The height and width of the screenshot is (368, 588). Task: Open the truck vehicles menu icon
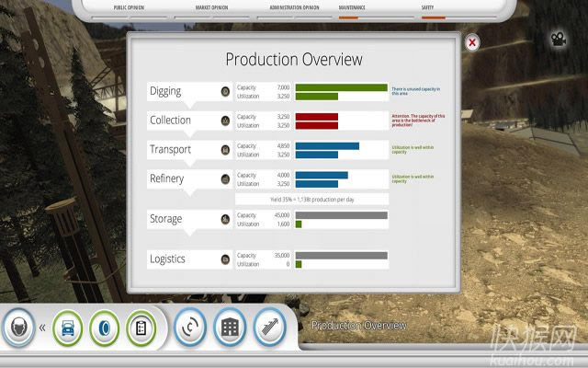pos(67,328)
